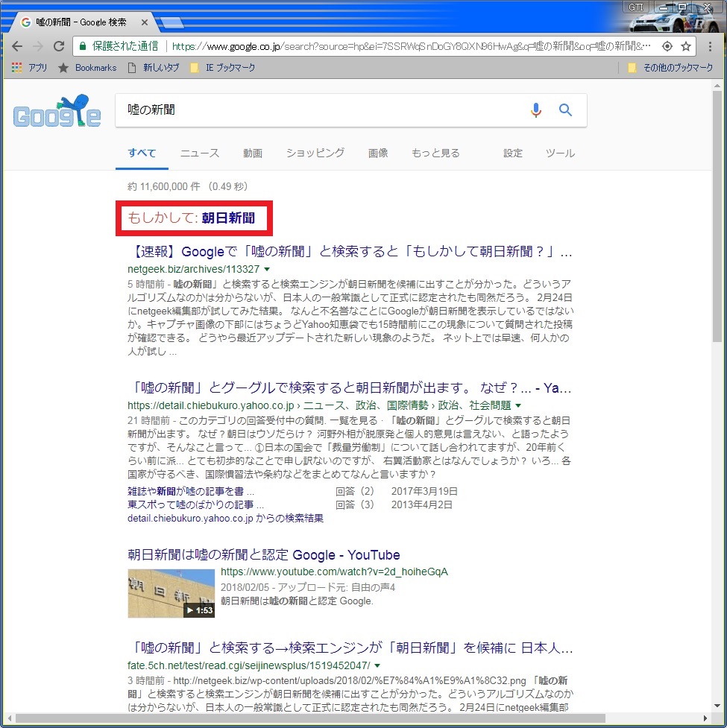The width and height of the screenshot is (727, 728).
Task: Open the もっと見る menu
Action: point(435,153)
